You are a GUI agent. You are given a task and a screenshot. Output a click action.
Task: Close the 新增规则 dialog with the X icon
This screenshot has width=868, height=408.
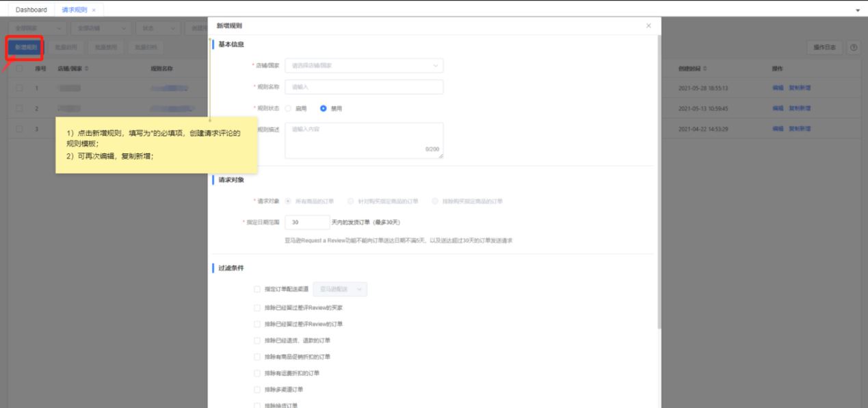click(x=648, y=26)
